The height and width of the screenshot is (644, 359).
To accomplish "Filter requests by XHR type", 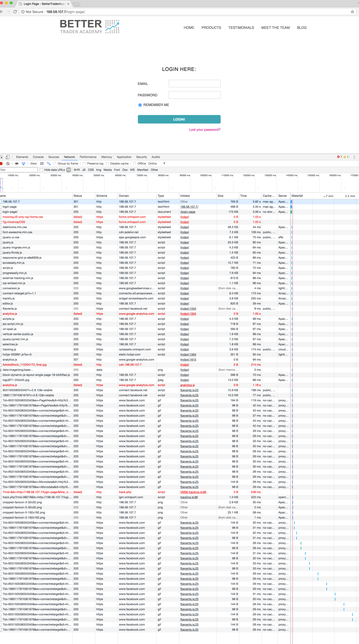I will [77, 170].
